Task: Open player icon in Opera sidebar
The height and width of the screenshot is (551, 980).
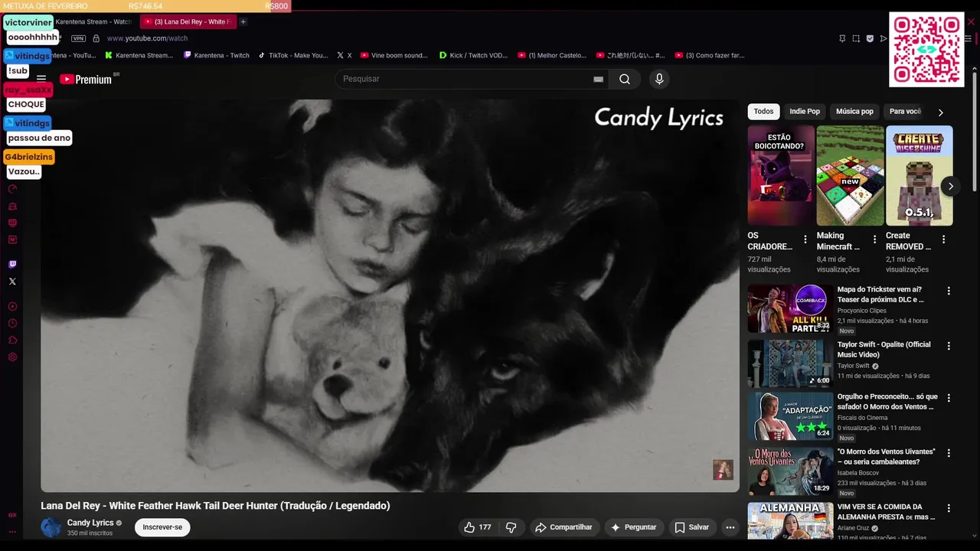Action: 12,306
